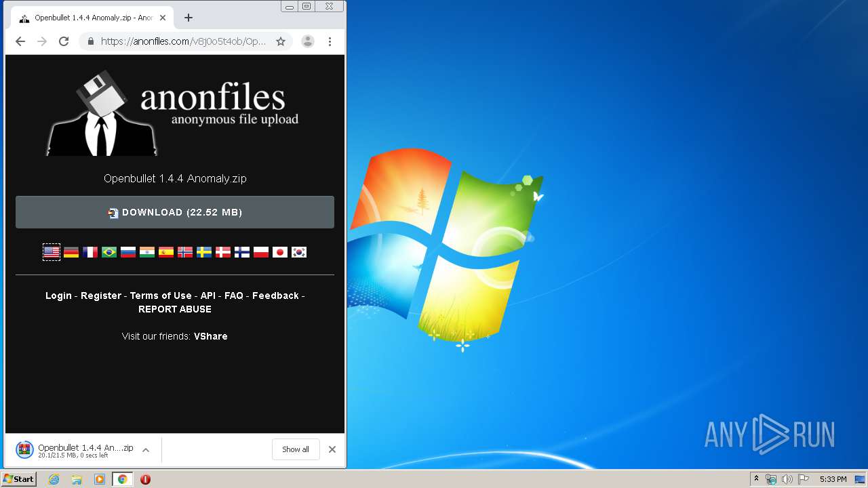Open a new tab with plus button
This screenshot has height=488, width=868.
pos(189,18)
